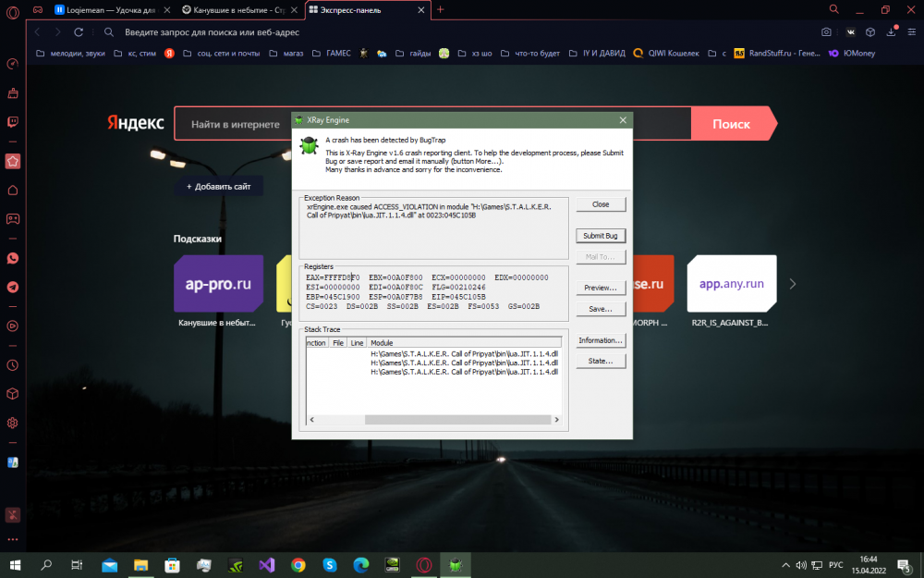Open sidebar settings gear icon

13,423
